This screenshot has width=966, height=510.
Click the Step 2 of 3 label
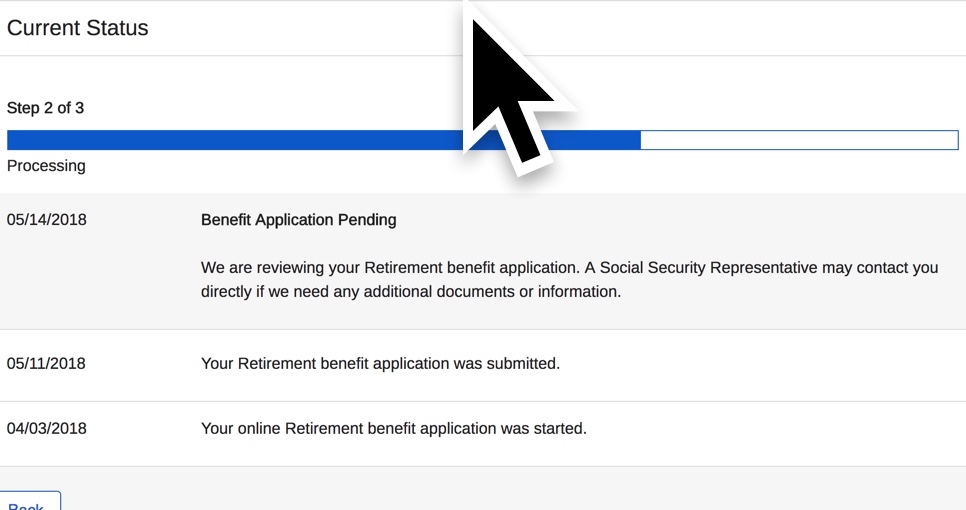pos(45,108)
